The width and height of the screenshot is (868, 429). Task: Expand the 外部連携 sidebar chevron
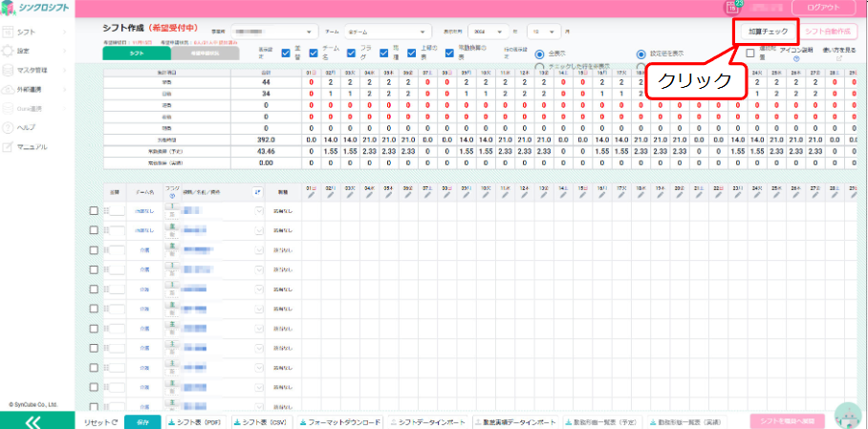[64, 89]
